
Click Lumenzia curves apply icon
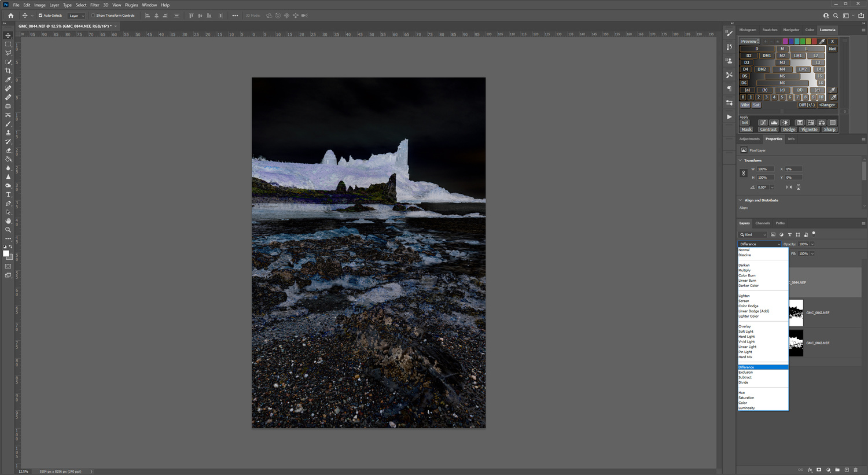click(x=763, y=122)
